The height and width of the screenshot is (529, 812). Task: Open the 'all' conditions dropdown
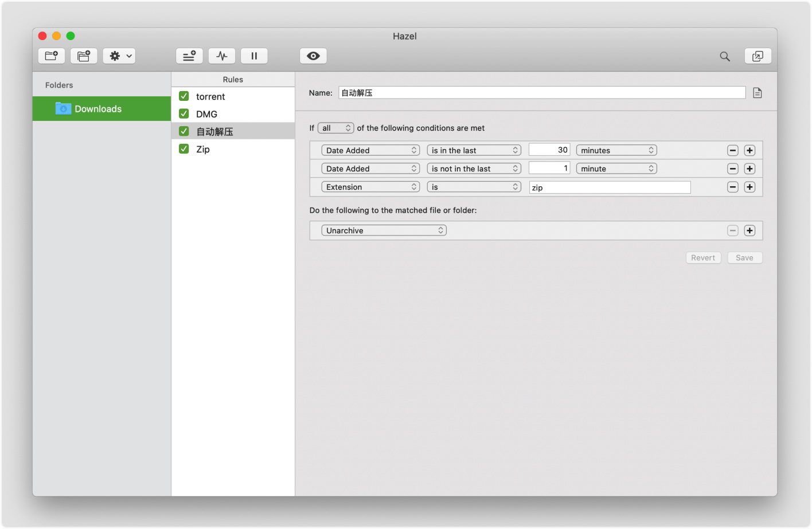pyautogui.click(x=335, y=128)
